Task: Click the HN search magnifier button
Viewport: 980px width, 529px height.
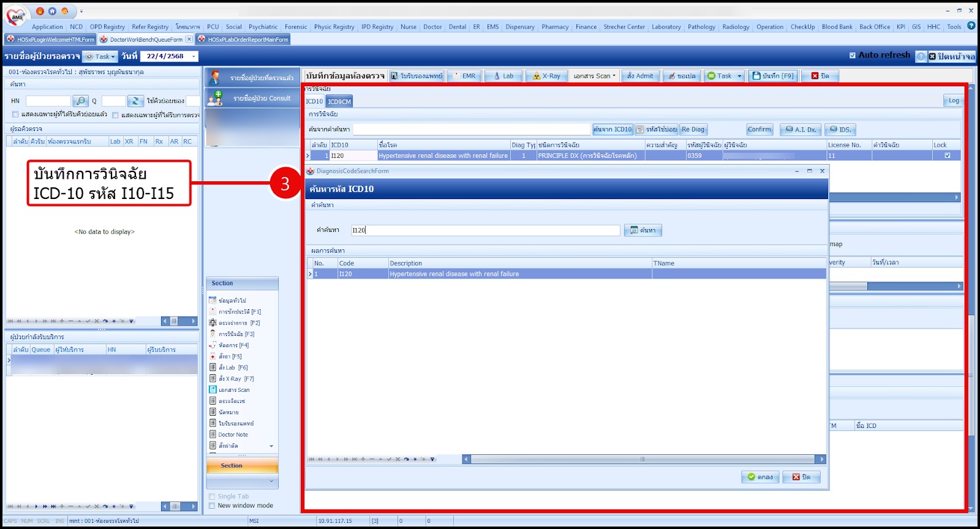Action: click(81, 101)
